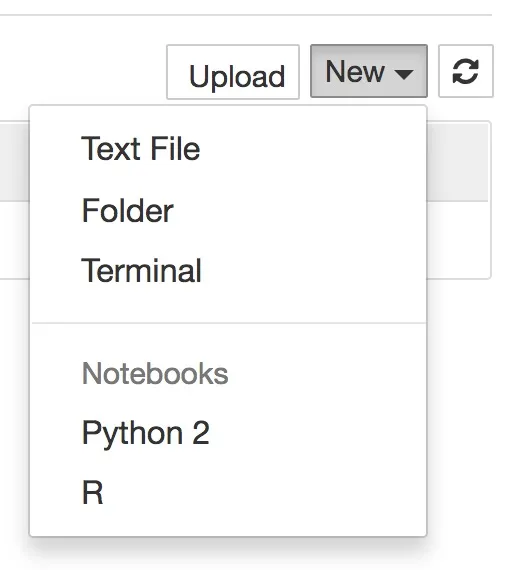Reload the file list with circular arrows

coord(465,71)
